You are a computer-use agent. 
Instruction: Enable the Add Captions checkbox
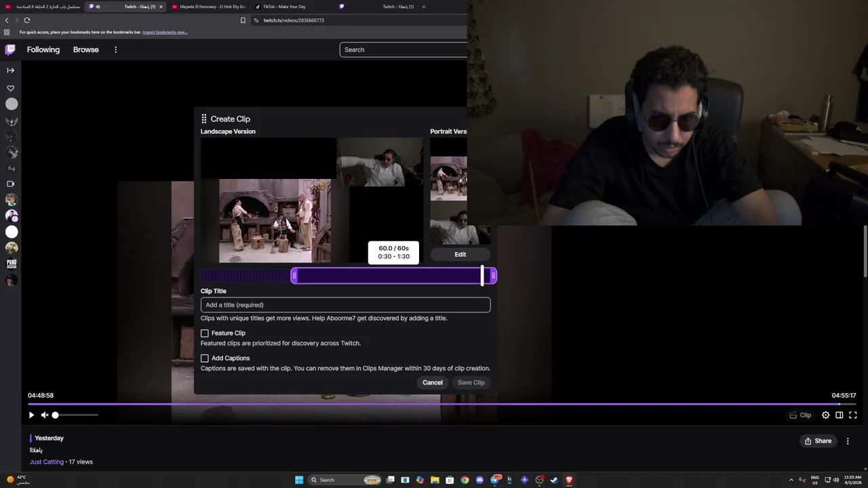[x=205, y=359]
